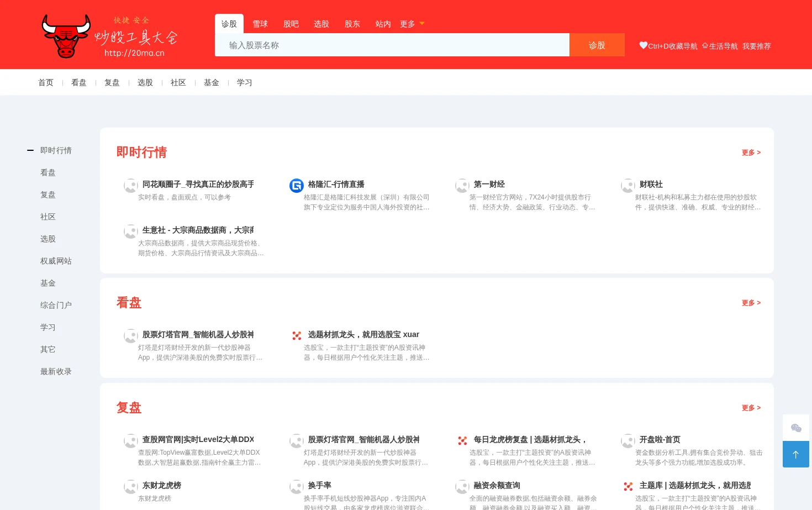Click the 格隆汇 blue G icon

click(x=297, y=186)
